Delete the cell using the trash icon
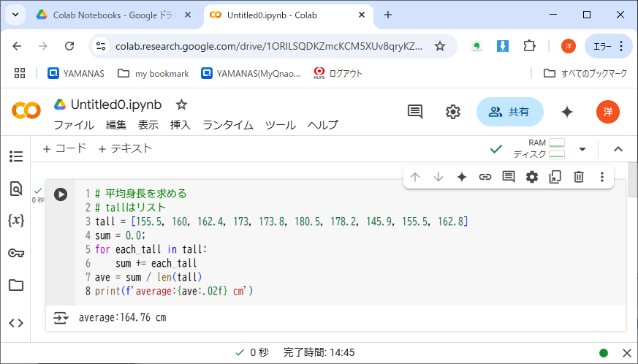 tap(578, 177)
